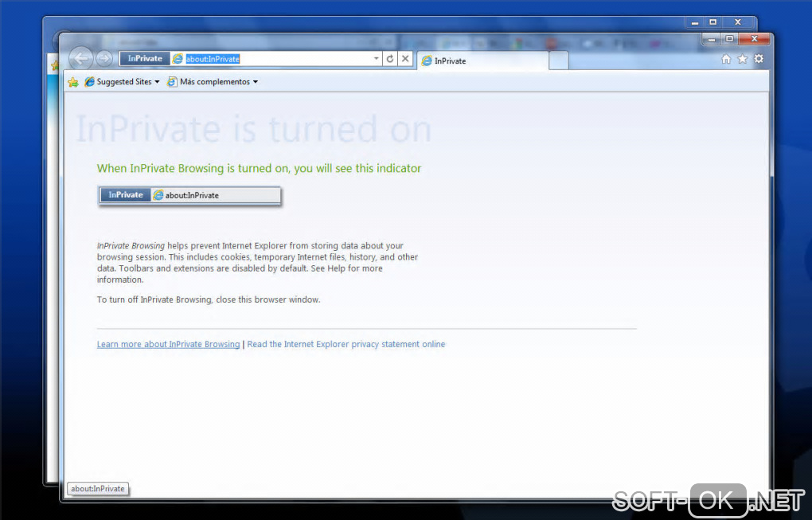Maximize the InPrivate browser window

(x=729, y=39)
